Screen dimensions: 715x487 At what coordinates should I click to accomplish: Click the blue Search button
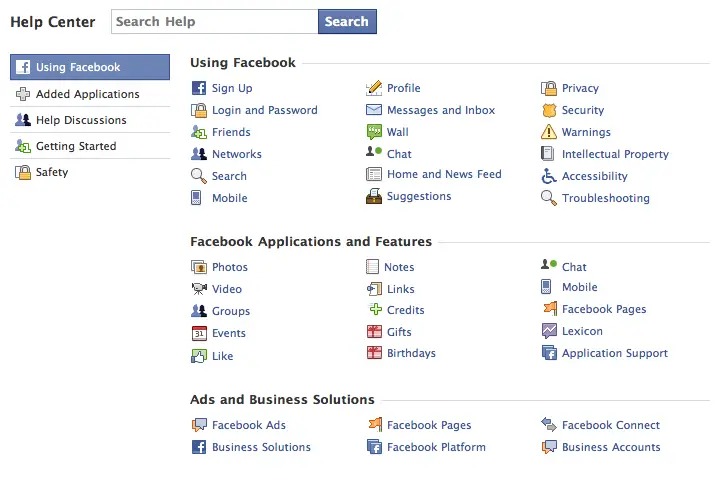347,21
